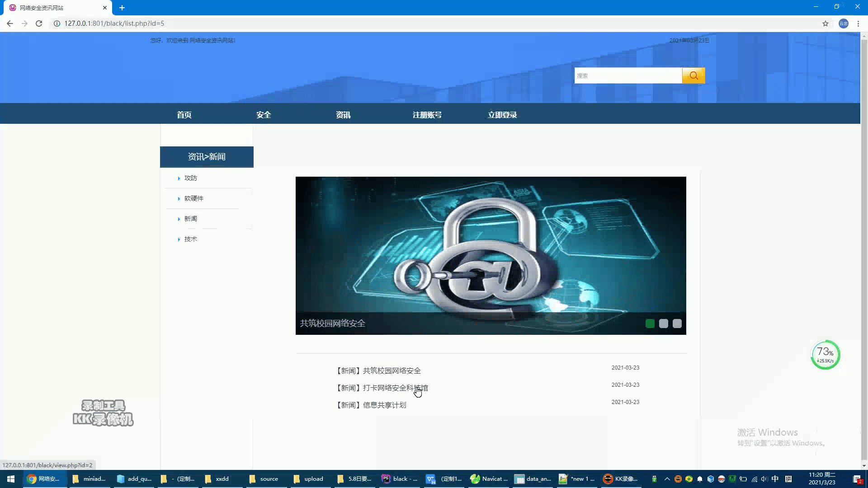
Task: Click the 73% network speed floating widget
Action: [x=826, y=355]
